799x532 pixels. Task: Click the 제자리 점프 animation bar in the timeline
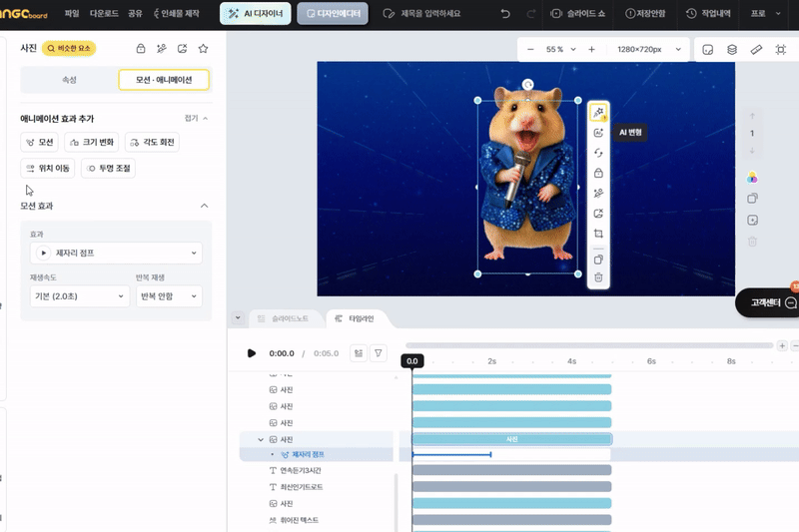point(451,455)
